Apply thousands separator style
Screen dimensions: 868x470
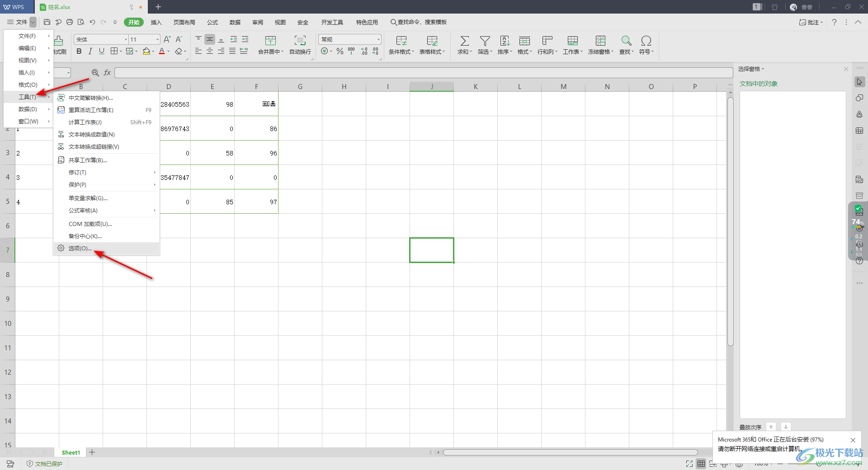351,52
